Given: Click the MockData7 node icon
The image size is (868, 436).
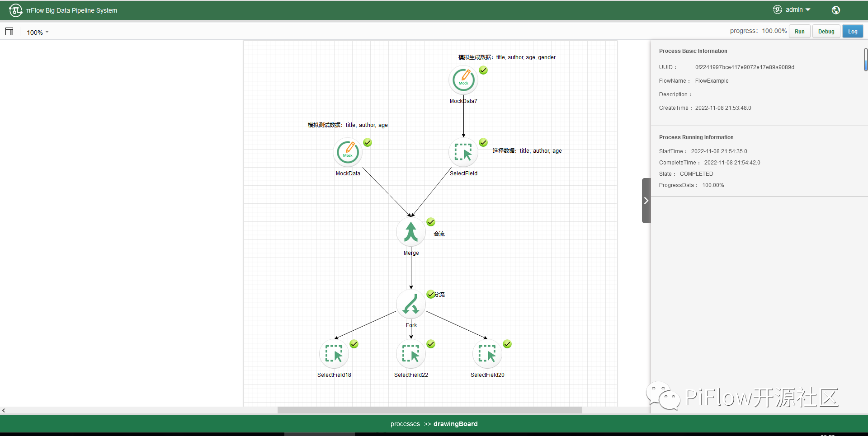Looking at the screenshot, I should click(x=463, y=80).
